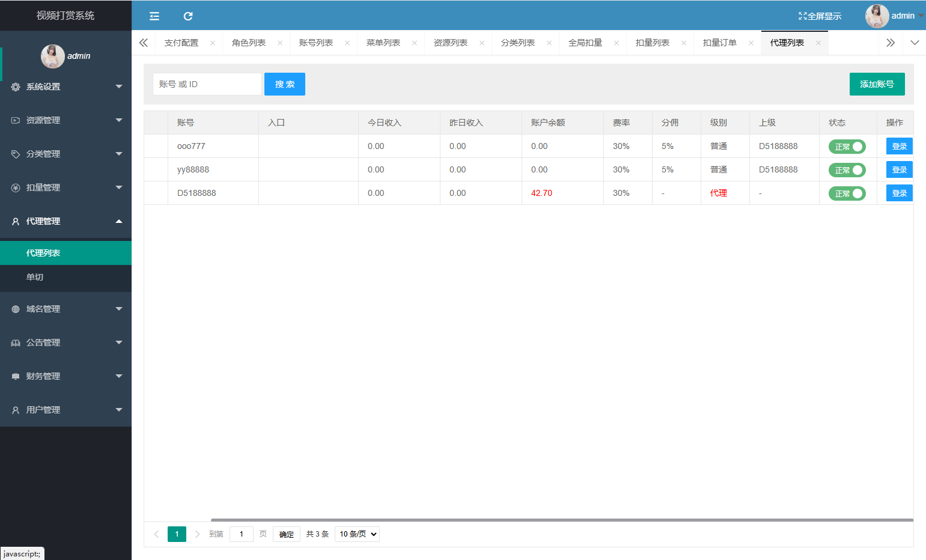This screenshot has width=926, height=560.
Task: Collapse the sidebar with the menu toggle icon
Action: 154,16
